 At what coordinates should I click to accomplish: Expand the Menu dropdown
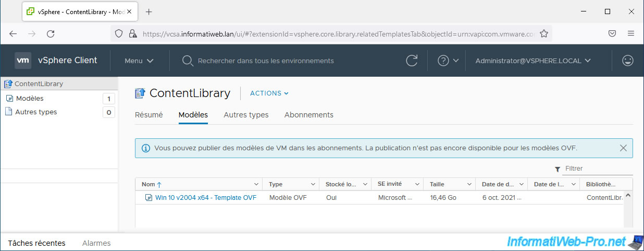139,61
